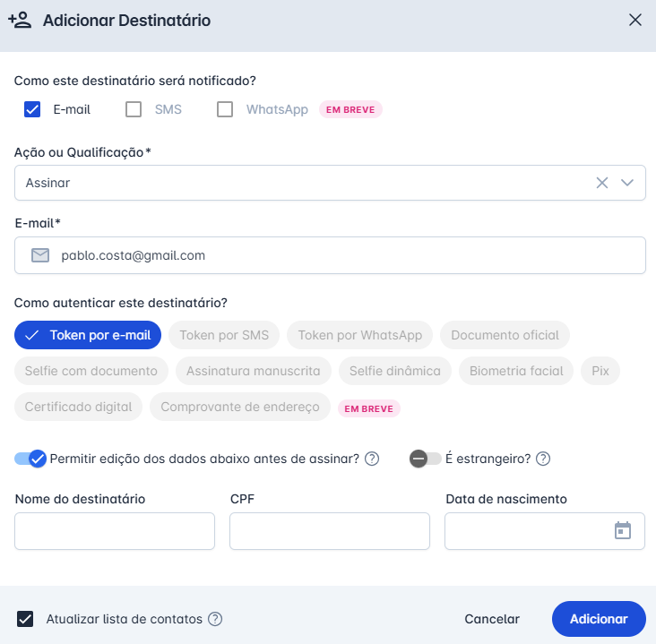Toggle 'Permitir edição dos dados' switch off

30,459
